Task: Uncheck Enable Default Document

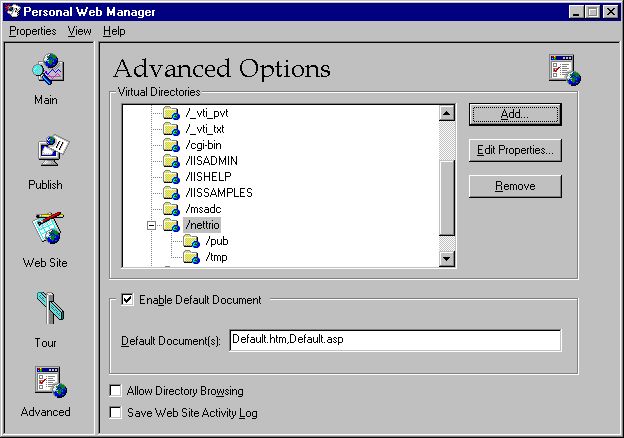Action: (x=127, y=299)
